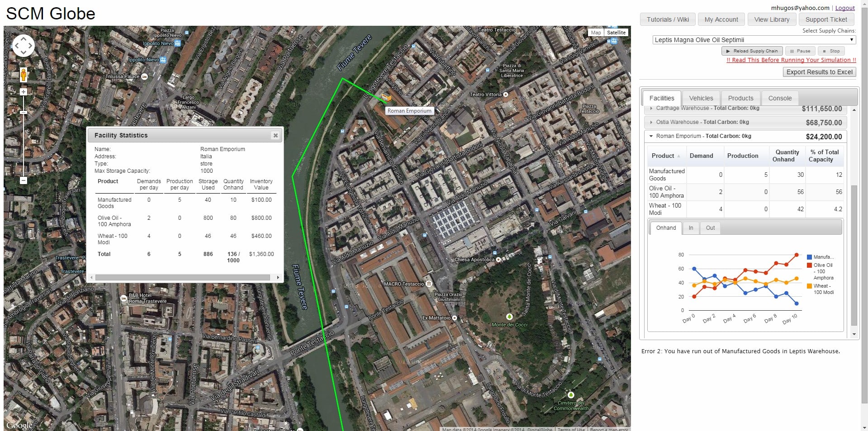Open a Support Ticket
This screenshot has width=868, height=431.
826,19
